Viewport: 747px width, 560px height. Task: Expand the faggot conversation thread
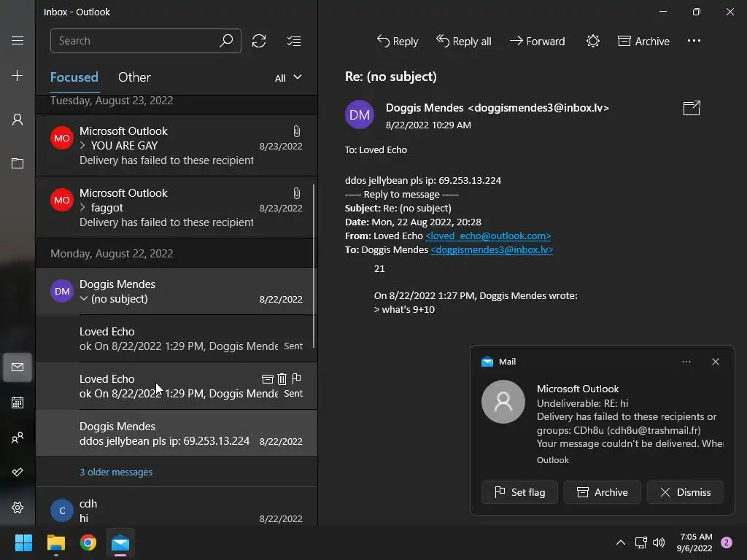click(x=83, y=208)
